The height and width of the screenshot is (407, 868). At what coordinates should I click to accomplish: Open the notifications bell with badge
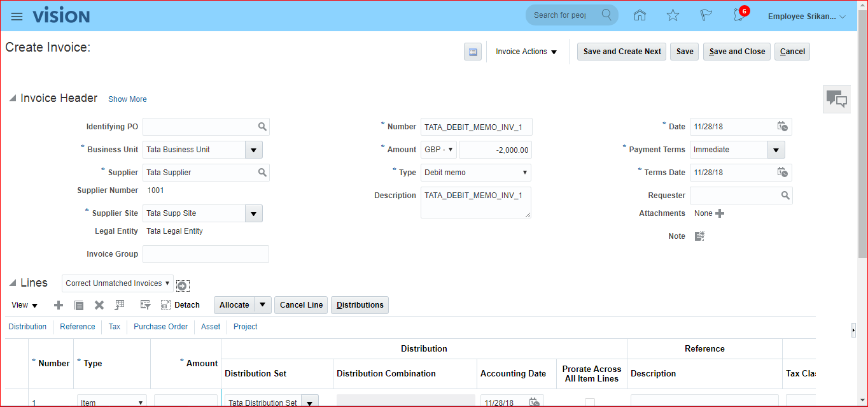pyautogui.click(x=739, y=15)
